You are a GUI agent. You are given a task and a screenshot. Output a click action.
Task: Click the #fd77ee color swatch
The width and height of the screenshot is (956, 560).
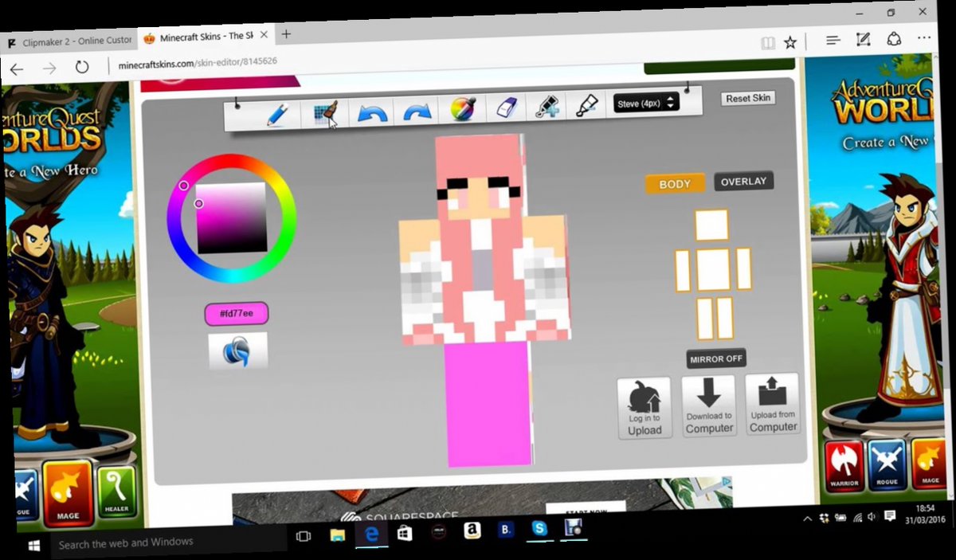(x=236, y=314)
